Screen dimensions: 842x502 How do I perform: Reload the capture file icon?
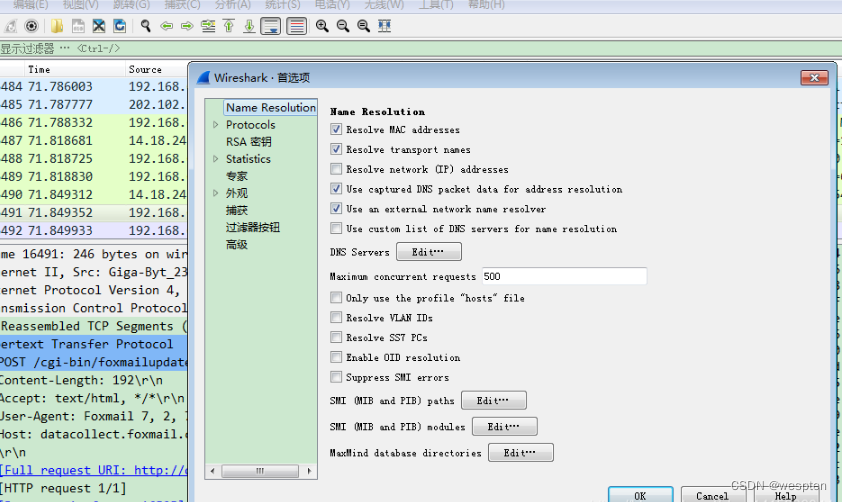(119, 26)
